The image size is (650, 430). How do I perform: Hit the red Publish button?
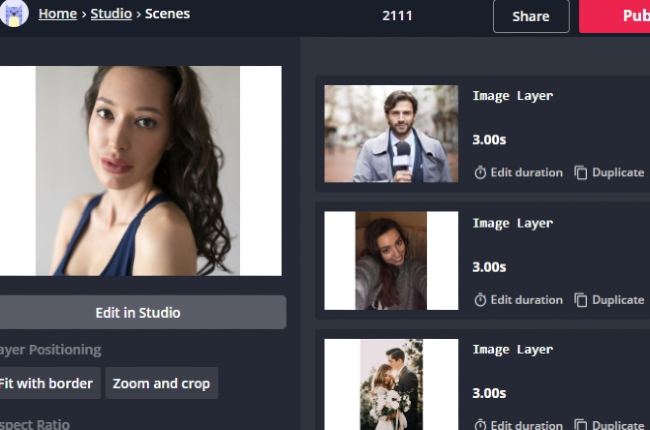tap(620, 16)
